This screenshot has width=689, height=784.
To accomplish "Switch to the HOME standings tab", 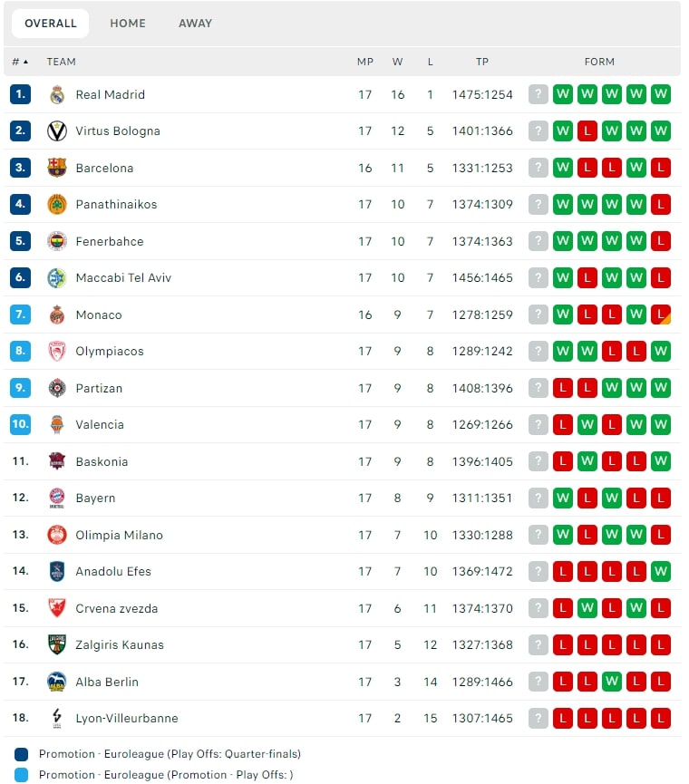I will 128,24.
